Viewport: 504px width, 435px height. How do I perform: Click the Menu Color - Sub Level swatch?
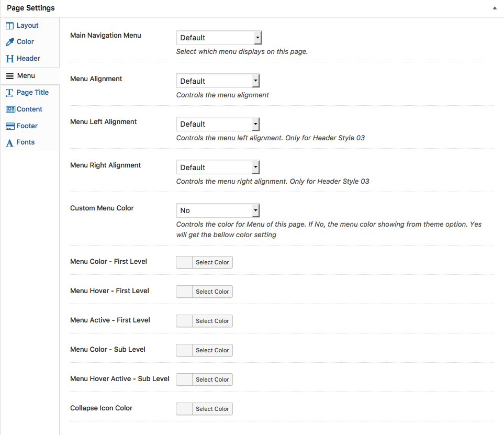[185, 350]
